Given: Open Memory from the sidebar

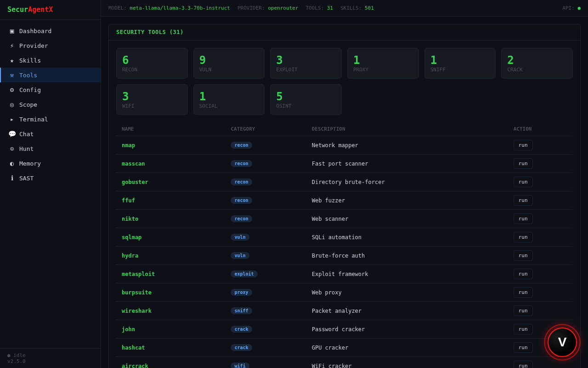Looking at the screenshot, I should click(51, 163).
